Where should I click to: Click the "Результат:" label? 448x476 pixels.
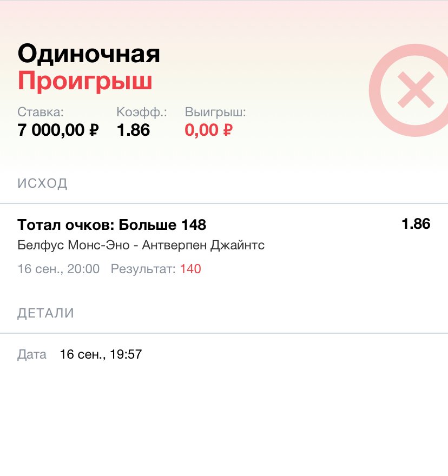[x=143, y=269]
